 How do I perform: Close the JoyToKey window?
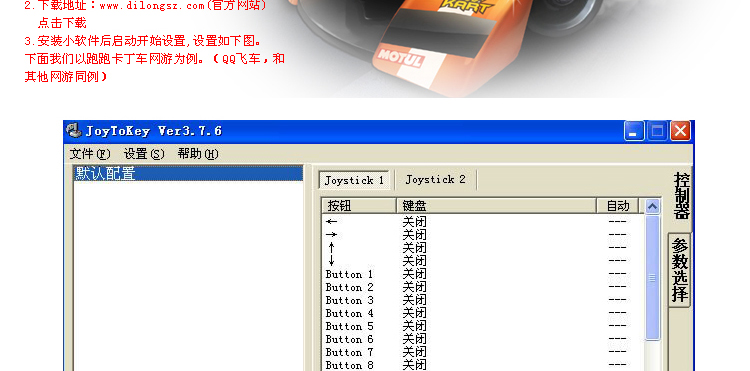click(680, 131)
